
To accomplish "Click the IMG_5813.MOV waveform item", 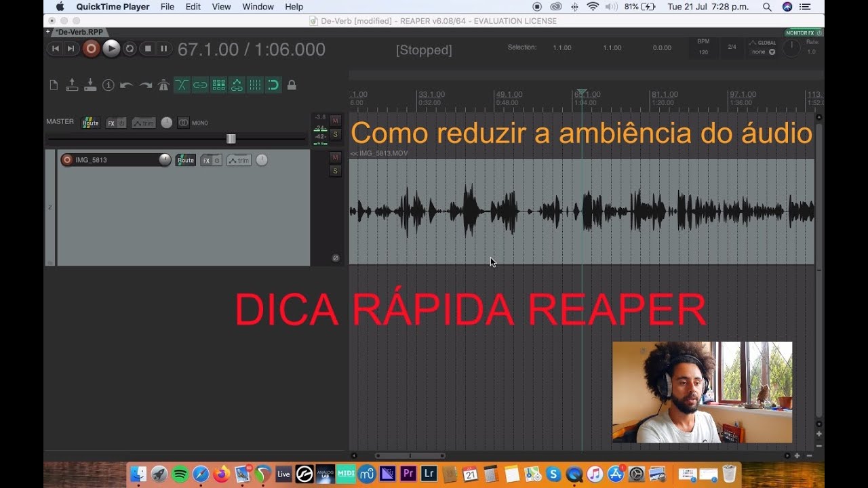I will (x=582, y=211).
